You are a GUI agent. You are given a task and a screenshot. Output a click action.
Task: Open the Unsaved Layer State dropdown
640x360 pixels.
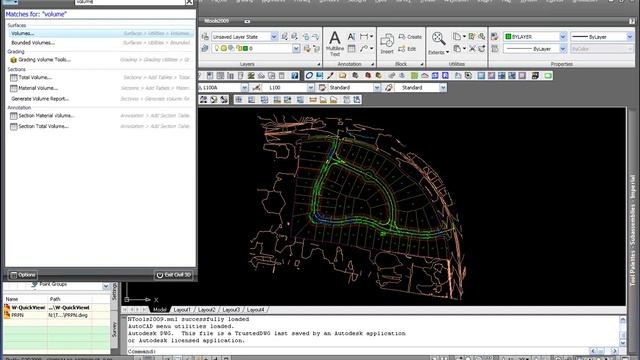click(274, 37)
